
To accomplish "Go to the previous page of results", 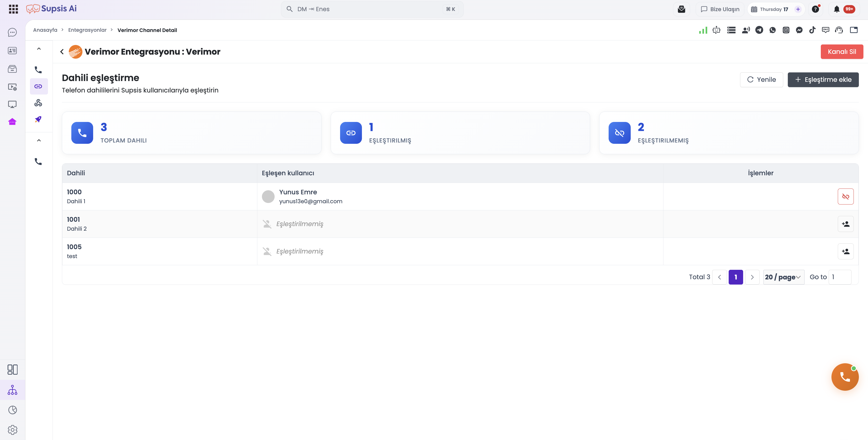I will click(x=720, y=277).
